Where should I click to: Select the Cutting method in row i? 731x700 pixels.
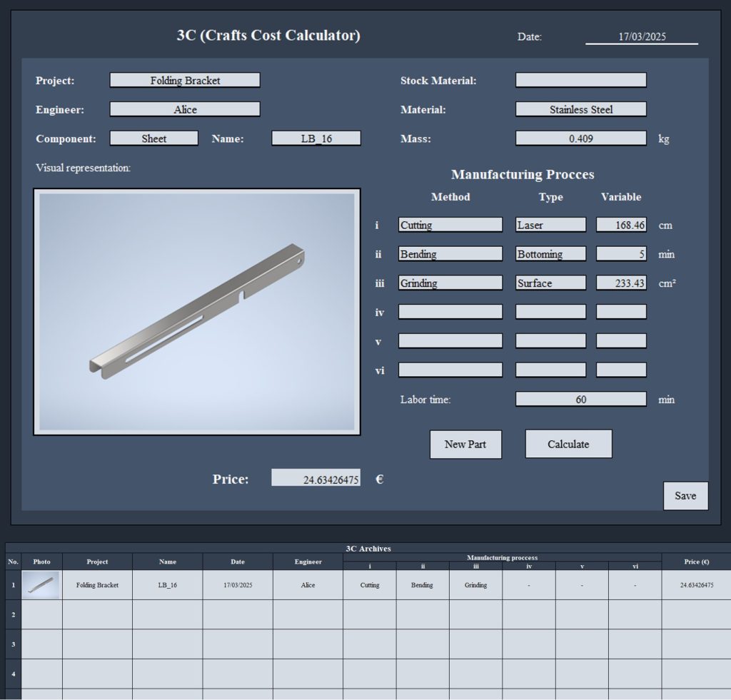450,225
